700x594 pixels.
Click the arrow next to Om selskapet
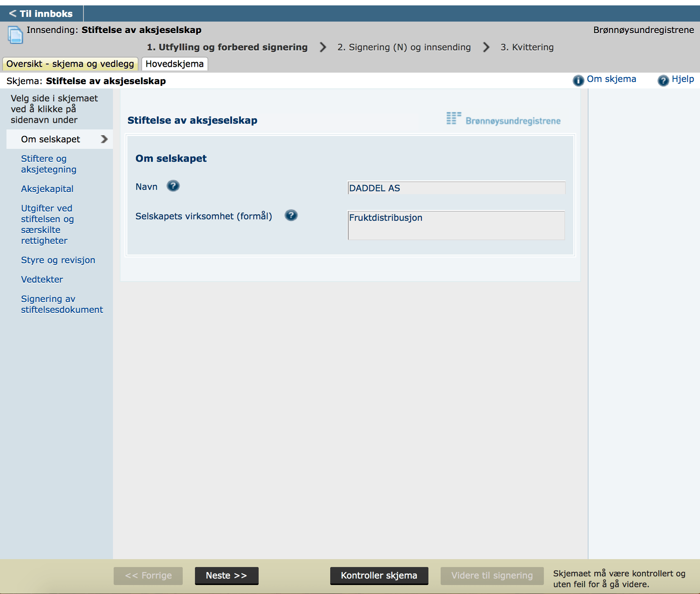[104, 139]
